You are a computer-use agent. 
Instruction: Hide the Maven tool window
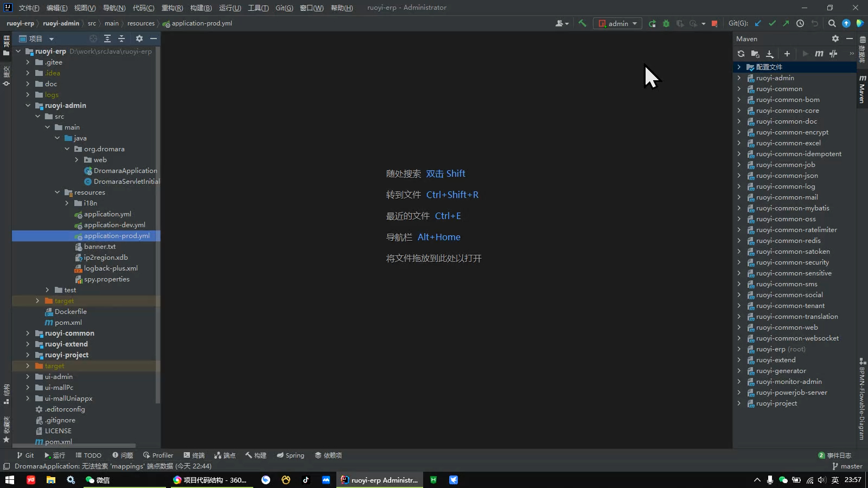tap(850, 38)
